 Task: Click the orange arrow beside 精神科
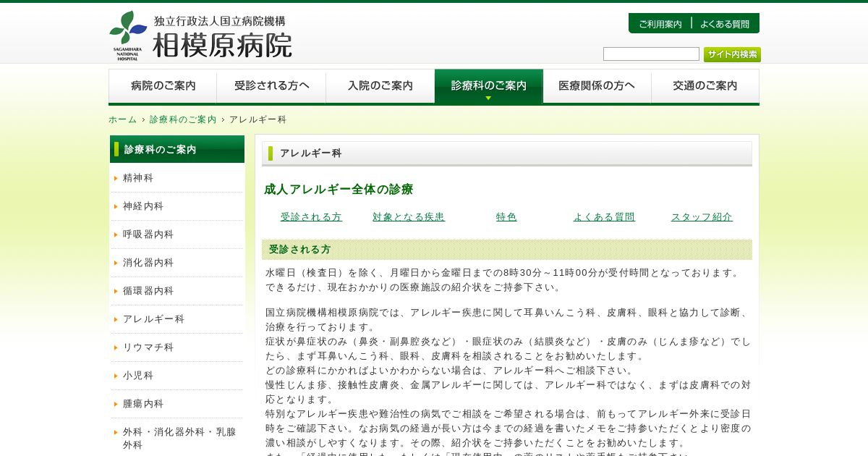click(116, 178)
